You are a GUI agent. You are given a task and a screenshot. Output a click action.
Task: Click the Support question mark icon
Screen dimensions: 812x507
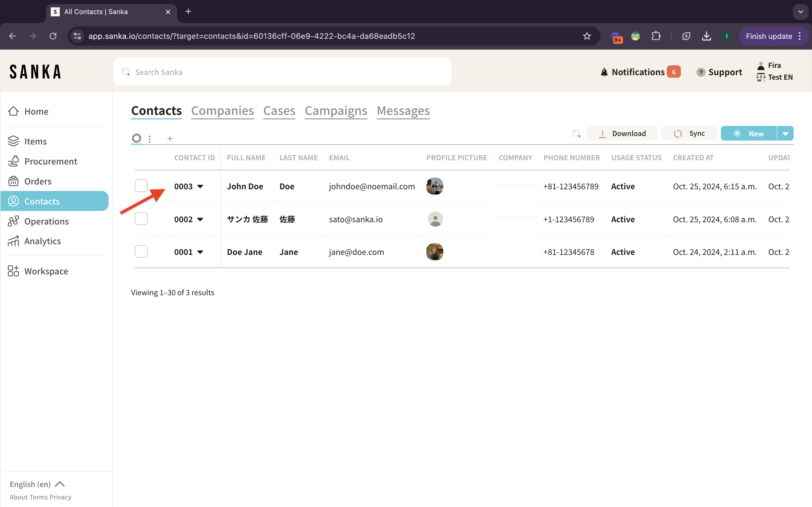(701, 72)
